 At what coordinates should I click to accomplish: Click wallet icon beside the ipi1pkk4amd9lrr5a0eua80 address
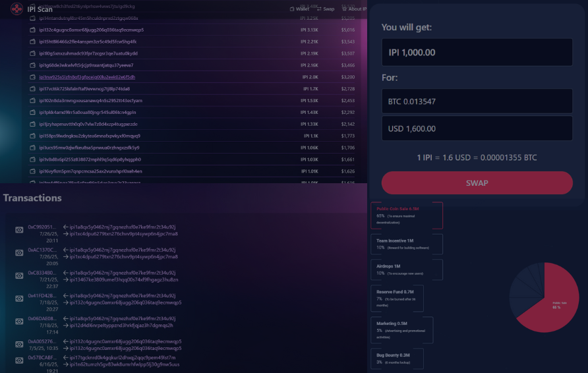coord(32,112)
